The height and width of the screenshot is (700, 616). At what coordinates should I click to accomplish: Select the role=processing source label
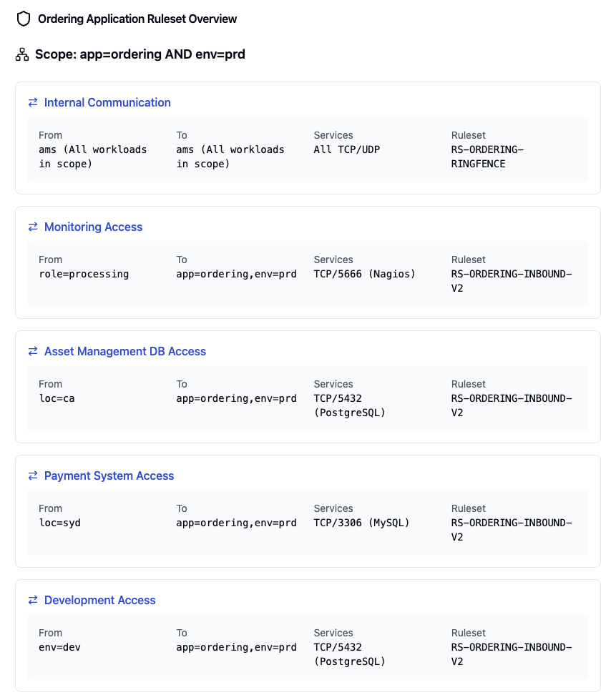(84, 274)
